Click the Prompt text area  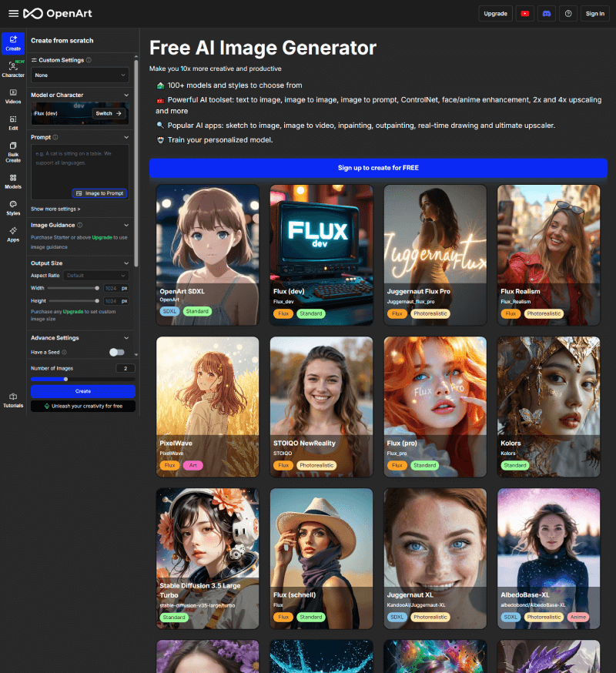[80, 172]
